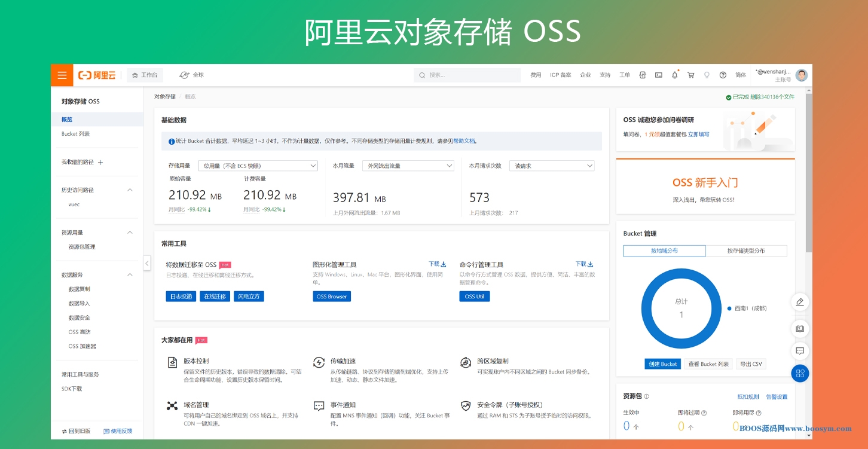Screen dimensions: 868x449
Task: Open the shopping cart icon
Action: [x=691, y=75]
